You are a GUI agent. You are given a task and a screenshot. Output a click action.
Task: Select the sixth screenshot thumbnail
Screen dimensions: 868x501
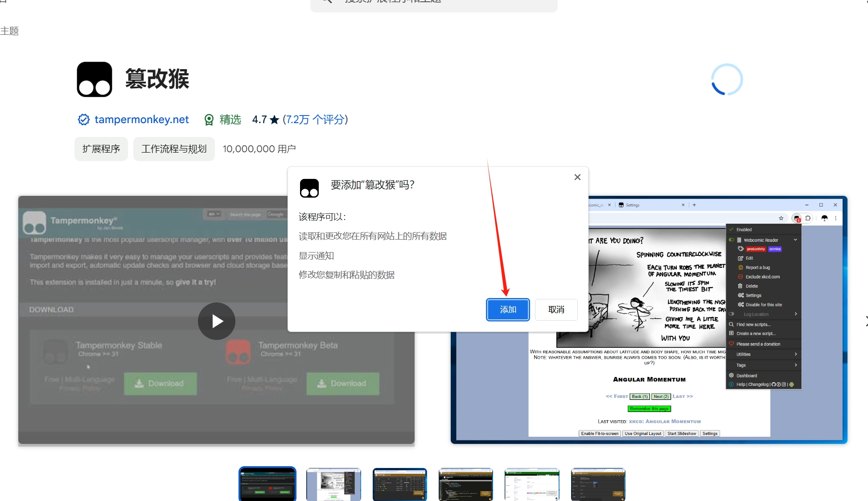[598, 484]
